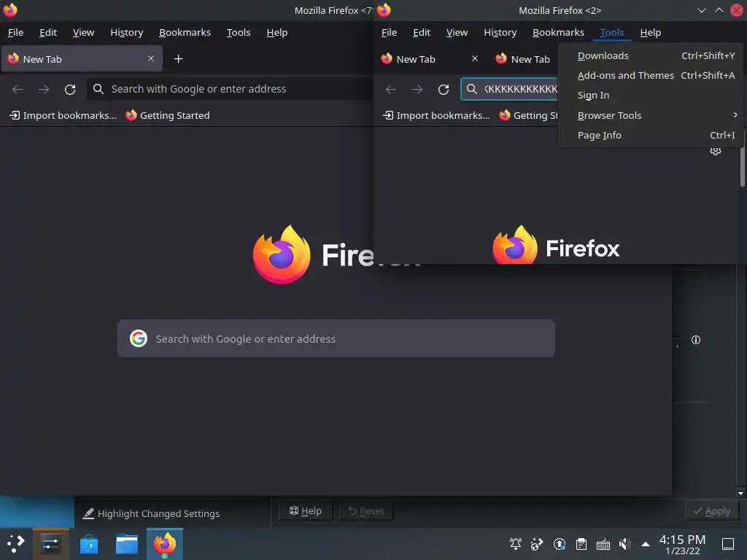Open Tools menu in left Firefox window

239,32
